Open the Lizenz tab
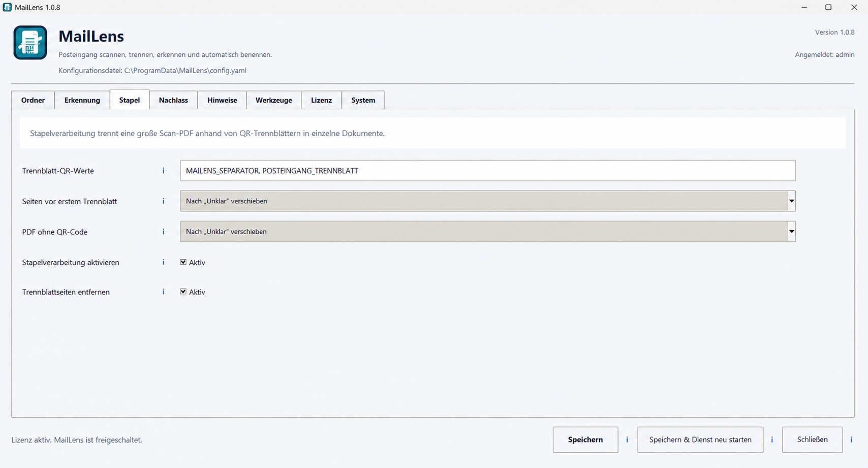 point(322,100)
